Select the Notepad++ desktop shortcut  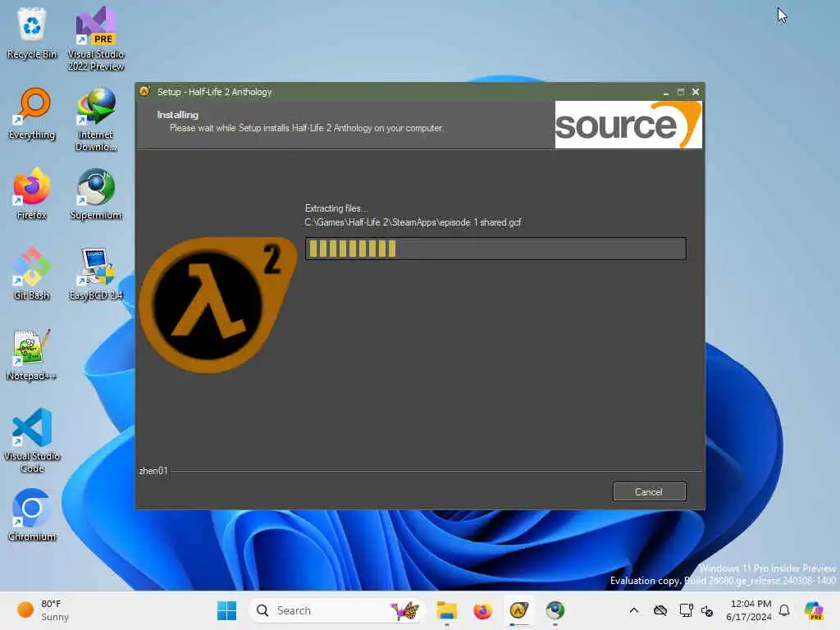(32, 354)
